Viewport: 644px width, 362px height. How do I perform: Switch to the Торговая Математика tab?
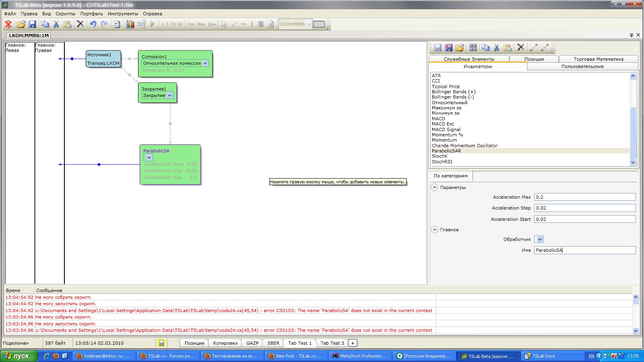point(598,59)
